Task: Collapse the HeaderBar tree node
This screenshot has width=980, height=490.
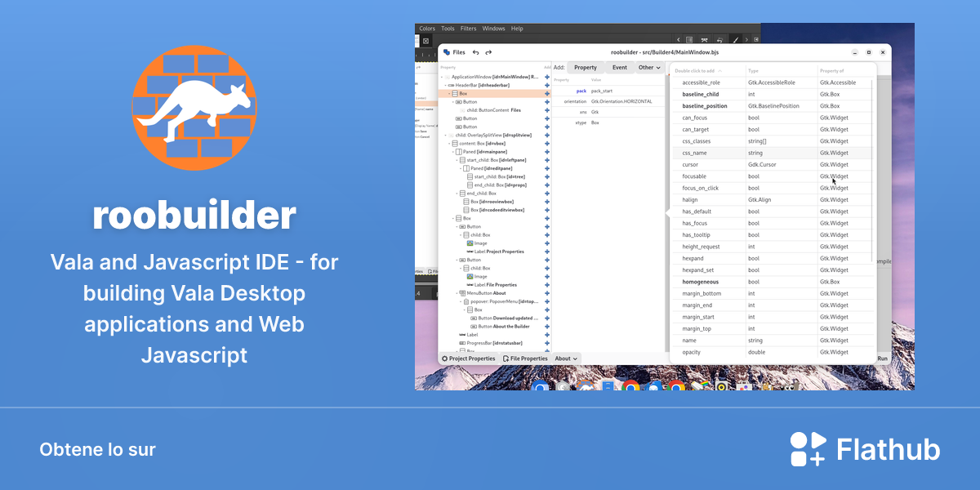Action: (445, 85)
